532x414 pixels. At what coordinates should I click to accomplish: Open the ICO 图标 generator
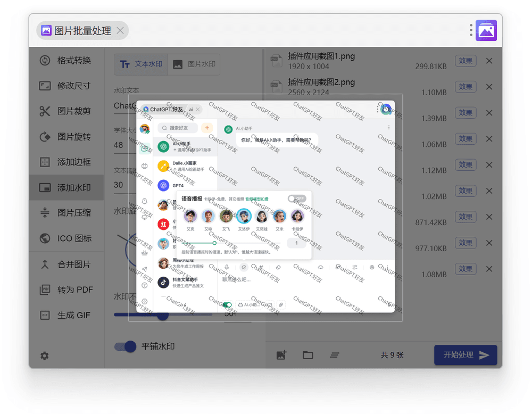pos(66,238)
